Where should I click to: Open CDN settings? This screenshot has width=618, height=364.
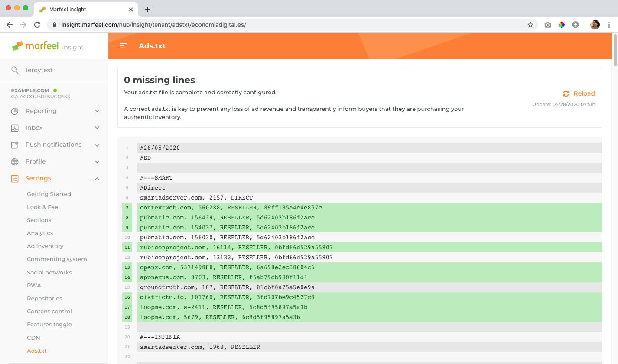33,338
